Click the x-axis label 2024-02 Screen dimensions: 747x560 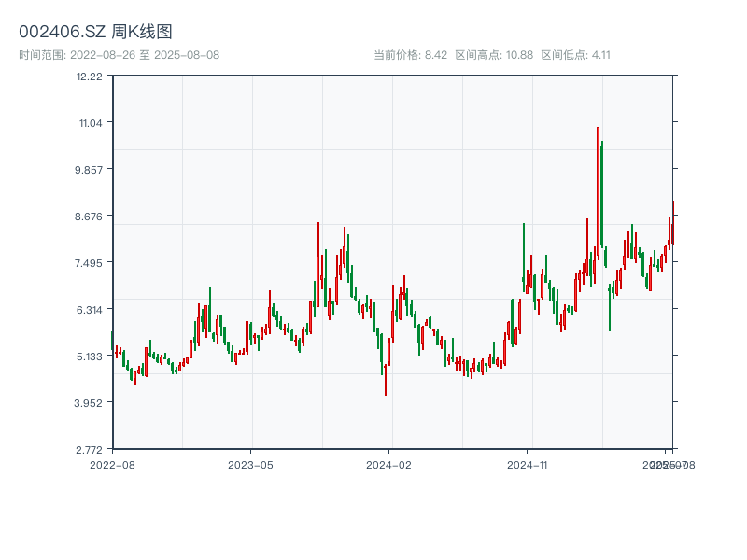coord(388,465)
